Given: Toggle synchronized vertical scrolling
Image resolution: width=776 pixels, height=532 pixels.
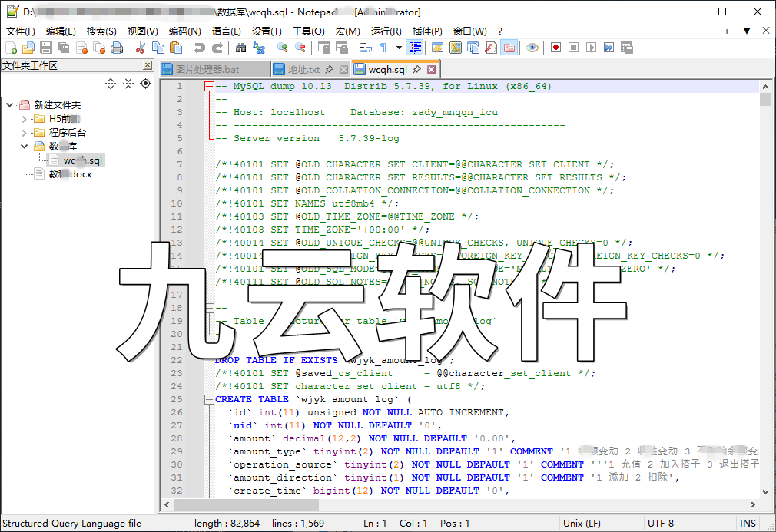Looking at the screenshot, I should click(x=324, y=48).
